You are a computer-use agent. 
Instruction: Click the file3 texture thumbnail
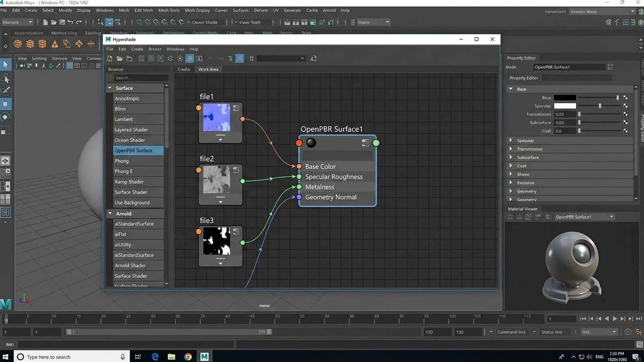tap(217, 241)
